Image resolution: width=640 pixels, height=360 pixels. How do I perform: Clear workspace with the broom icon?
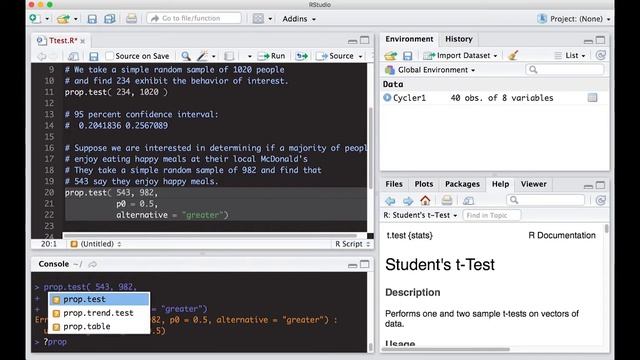[513, 55]
